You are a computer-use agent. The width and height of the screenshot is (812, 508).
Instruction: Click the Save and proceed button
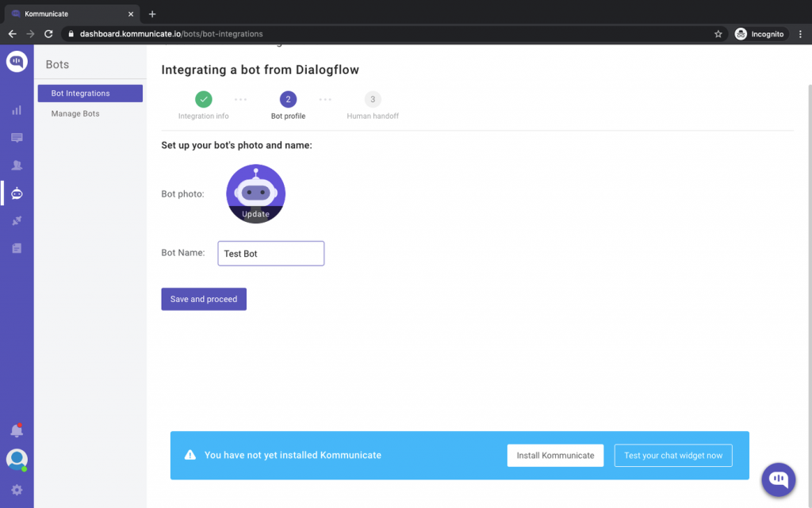click(204, 300)
